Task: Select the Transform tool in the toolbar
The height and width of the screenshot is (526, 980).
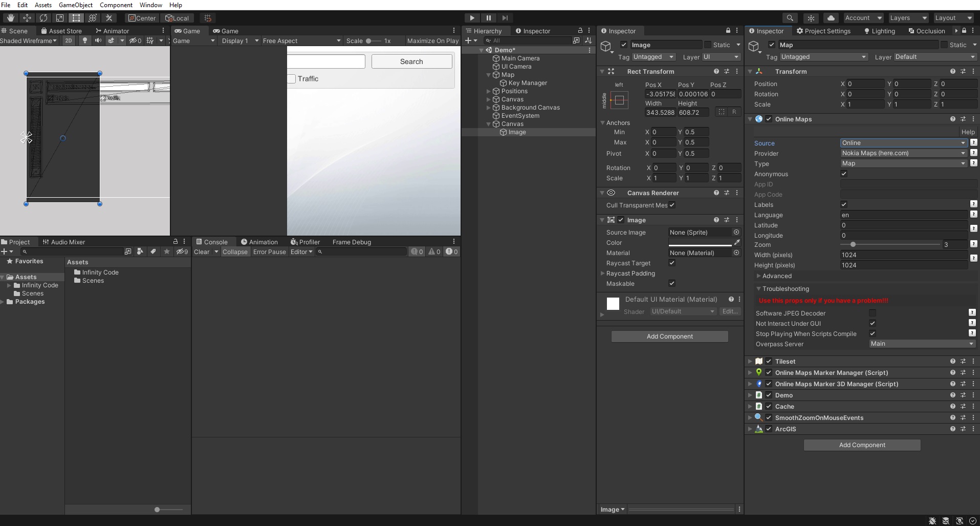Action: (x=93, y=18)
